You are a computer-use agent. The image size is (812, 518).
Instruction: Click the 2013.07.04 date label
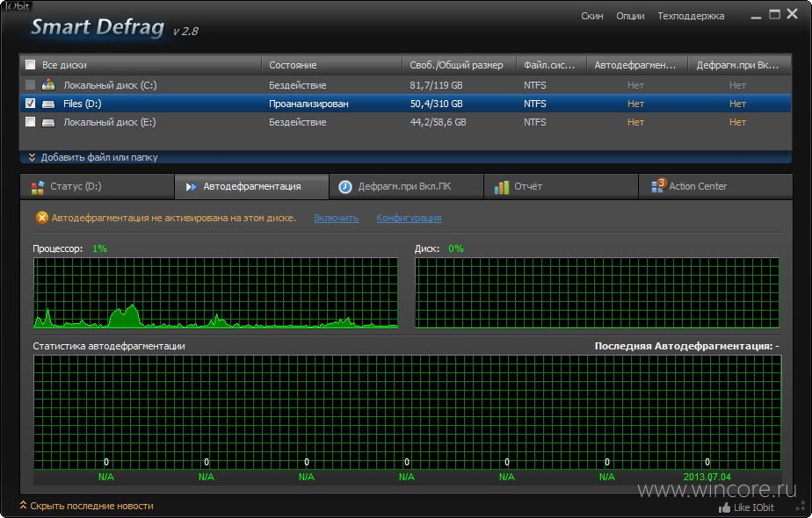(x=707, y=477)
